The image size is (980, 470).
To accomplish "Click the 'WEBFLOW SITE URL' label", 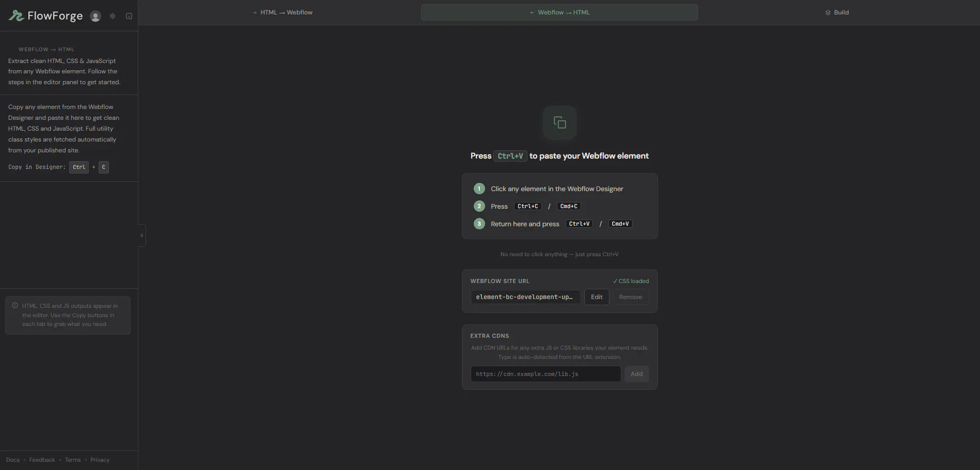I will click(x=500, y=281).
